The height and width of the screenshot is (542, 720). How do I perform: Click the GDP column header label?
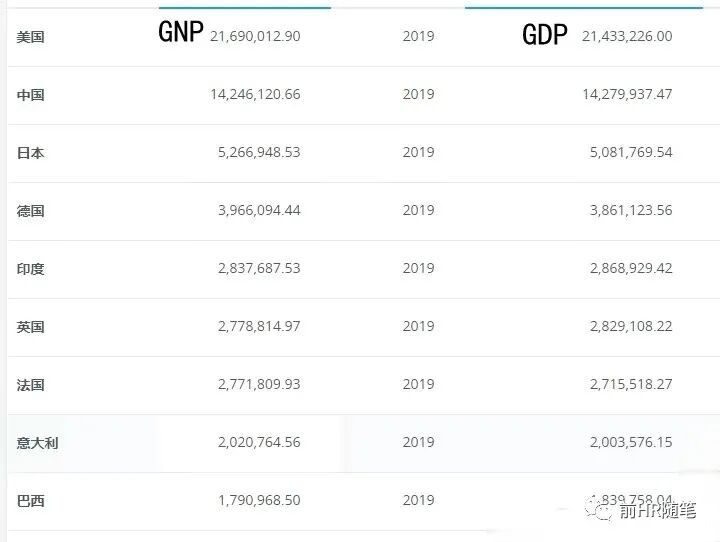tap(545, 36)
